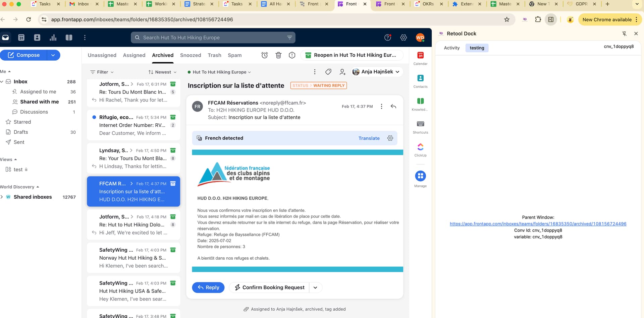This screenshot has width=644, height=318.
Task: Close the Retool Dock panel
Action: tap(636, 34)
